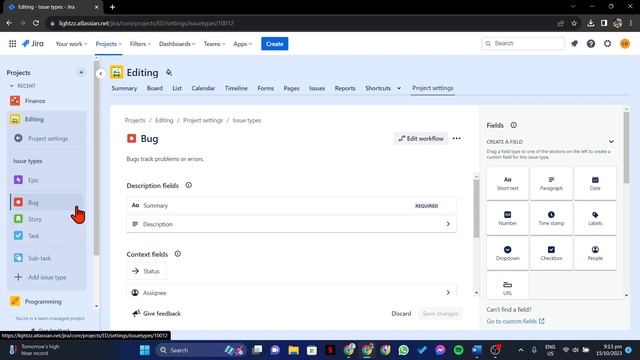Collapse the sidebar with arrow button
Viewport: 640px width, 360px height.
click(x=100, y=73)
